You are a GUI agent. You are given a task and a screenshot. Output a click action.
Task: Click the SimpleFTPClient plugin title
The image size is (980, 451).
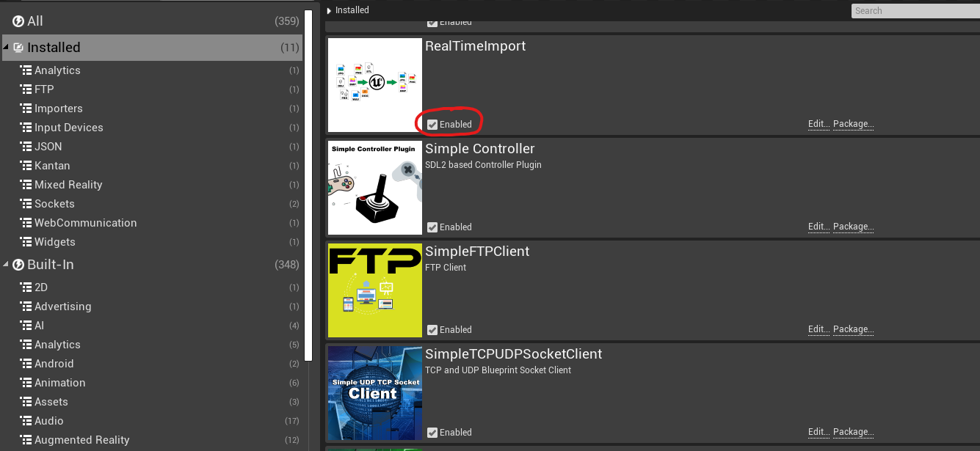click(478, 252)
